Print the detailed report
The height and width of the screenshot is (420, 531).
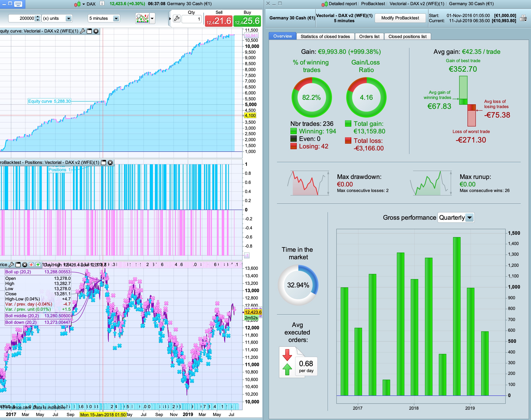click(523, 18)
